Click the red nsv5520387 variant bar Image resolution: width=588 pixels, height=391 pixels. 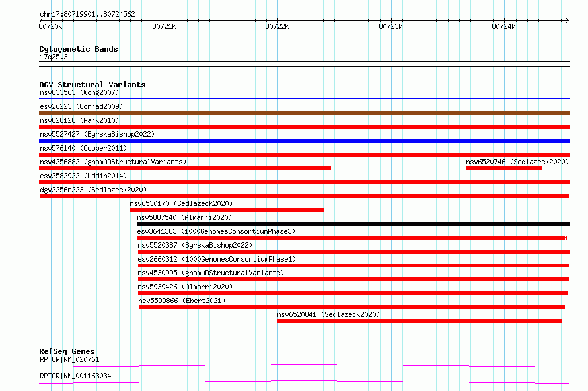pos(353,252)
